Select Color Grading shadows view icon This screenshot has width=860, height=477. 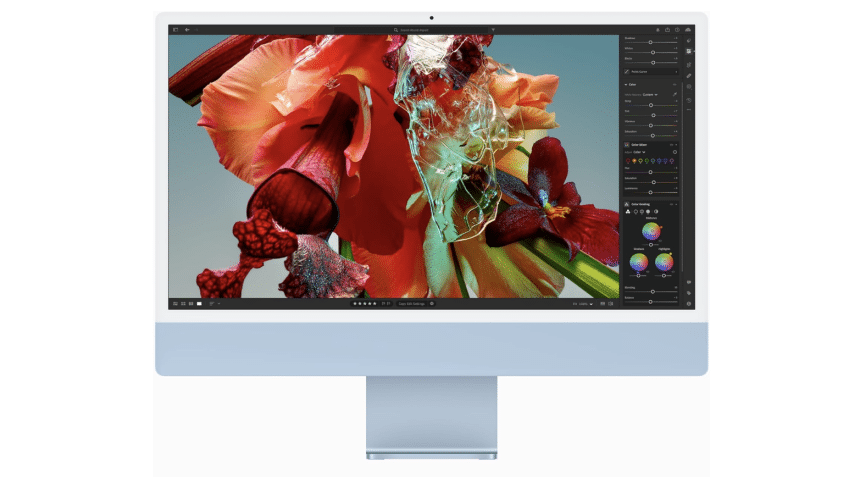pyautogui.click(x=636, y=212)
